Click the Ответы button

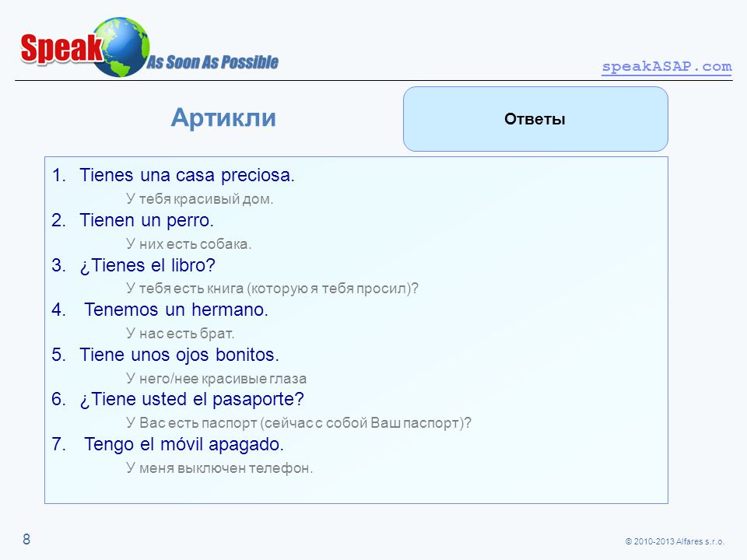click(x=535, y=119)
